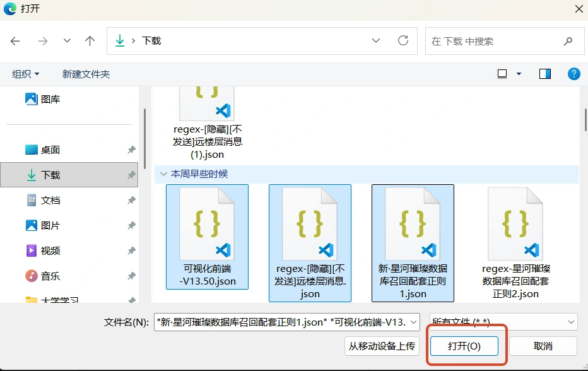Select 文档 in the sidebar
The height and width of the screenshot is (371, 588).
[69, 200]
